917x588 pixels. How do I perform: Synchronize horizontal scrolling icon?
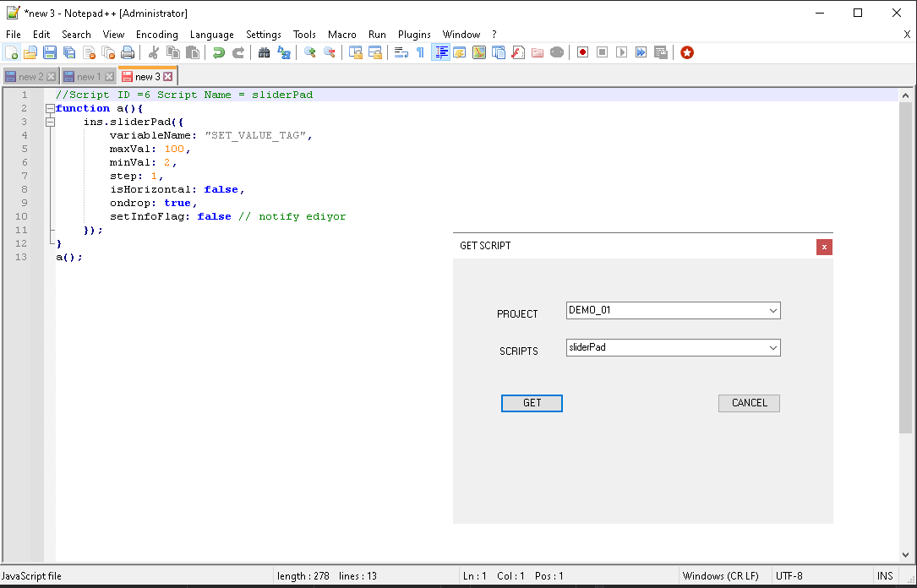coord(375,52)
